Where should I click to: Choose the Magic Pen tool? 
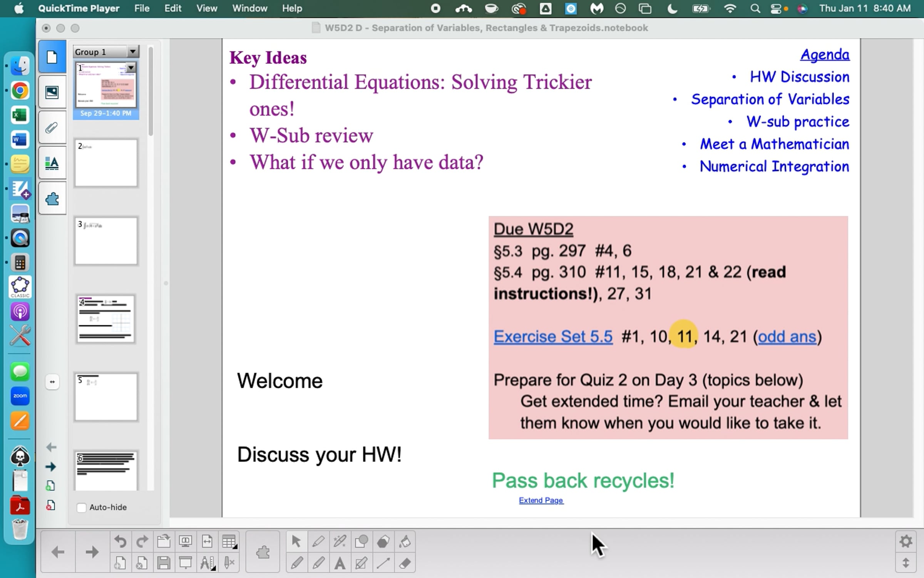[x=340, y=542]
